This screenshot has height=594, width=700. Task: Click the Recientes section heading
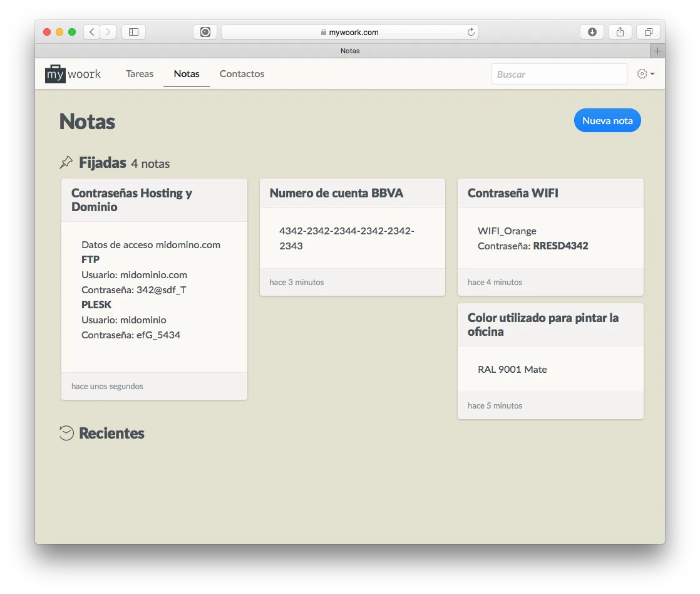[111, 433]
